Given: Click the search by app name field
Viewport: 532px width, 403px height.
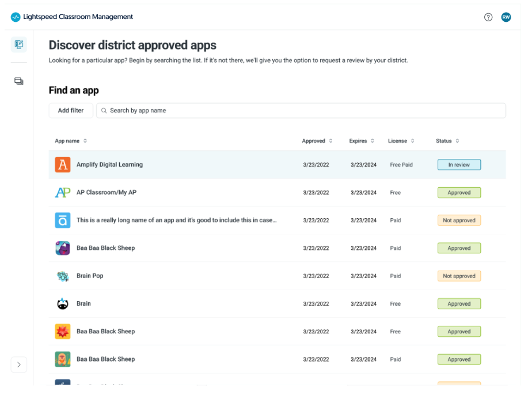Looking at the screenshot, I should (230, 110).
